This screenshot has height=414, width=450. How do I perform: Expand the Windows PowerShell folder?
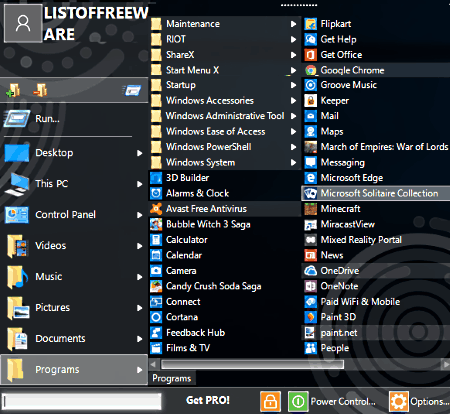[225, 147]
